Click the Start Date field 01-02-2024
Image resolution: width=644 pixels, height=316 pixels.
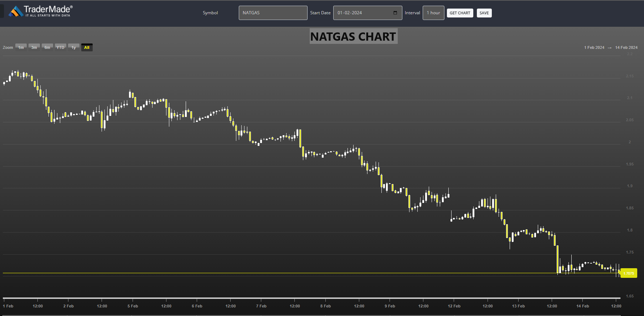click(x=367, y=13)
